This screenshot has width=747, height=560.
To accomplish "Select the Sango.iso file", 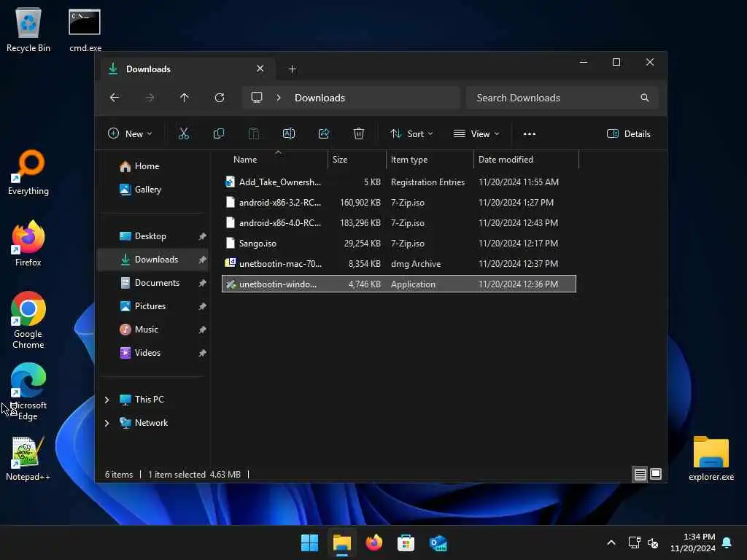I will coord(399,244).
